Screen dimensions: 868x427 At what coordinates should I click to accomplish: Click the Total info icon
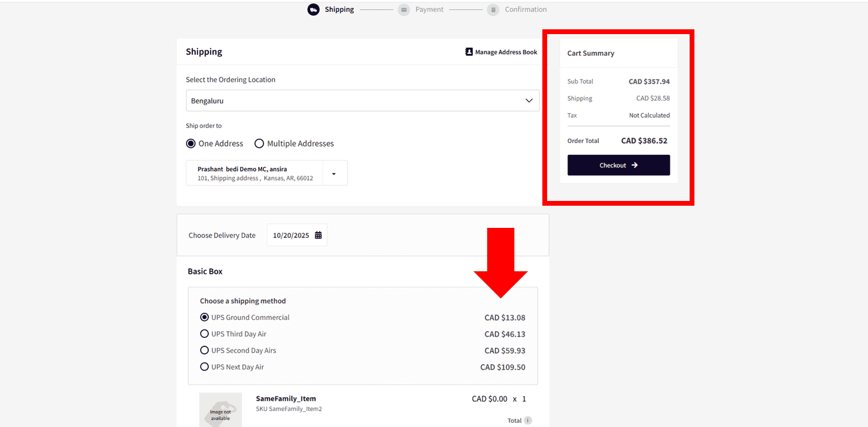[x=528, y=420]
